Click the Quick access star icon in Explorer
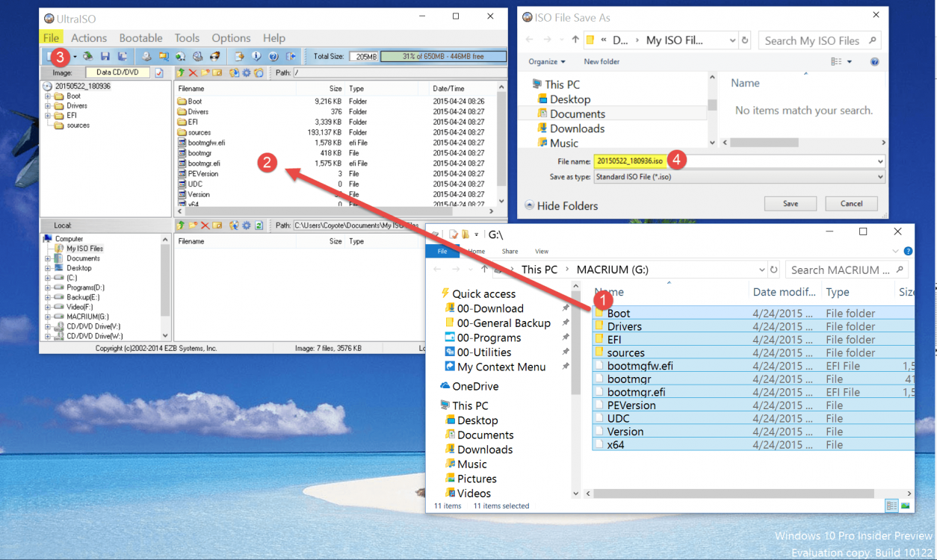Image resolution: width=937 pixels, height=560 pixels. [445, 293]
